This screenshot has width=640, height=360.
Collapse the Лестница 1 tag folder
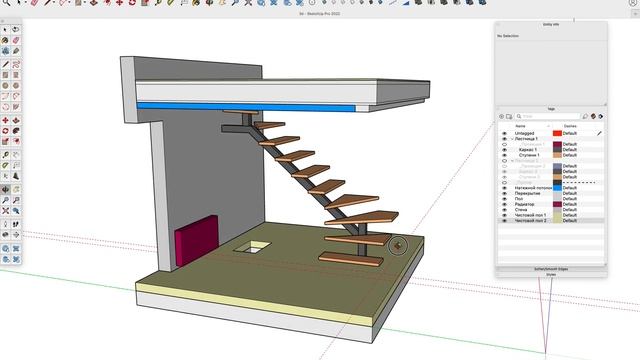tap(512, 139)
